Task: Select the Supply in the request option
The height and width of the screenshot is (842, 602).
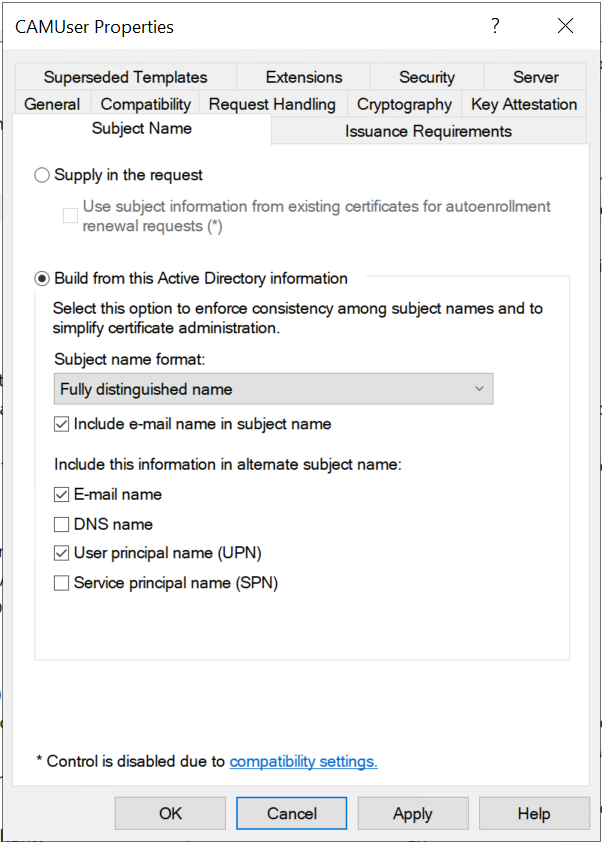Action: [x=42, y=175]
